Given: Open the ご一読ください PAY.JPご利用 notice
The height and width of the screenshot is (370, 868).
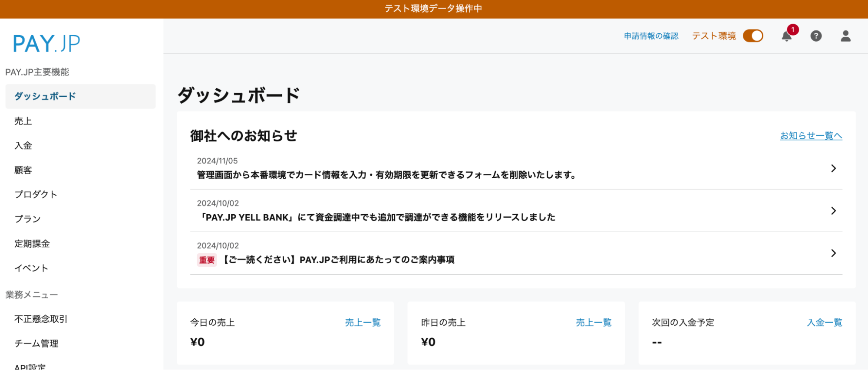Looking at the screenshot, I should point(516,253).
